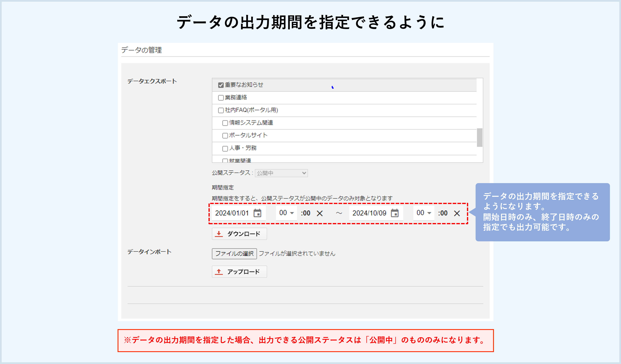The width and height of the screenshot is (621, 364).
Task: Check the 人事・労務 checkbox
Action: coord(225,149)
